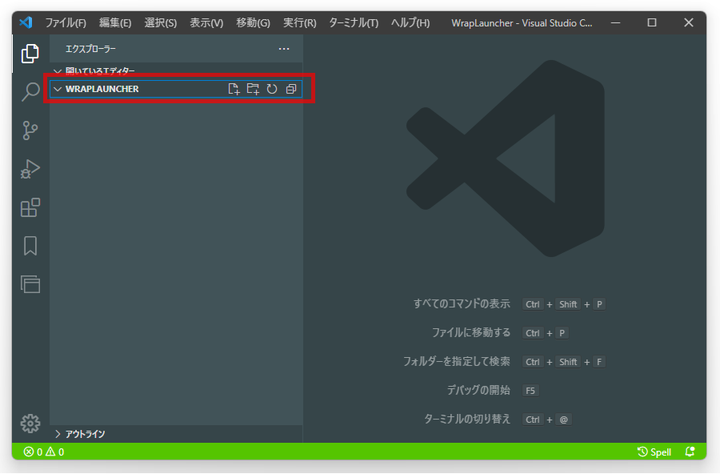Click the すべてのコマンドの表示 hint text

tap(461, 304)
